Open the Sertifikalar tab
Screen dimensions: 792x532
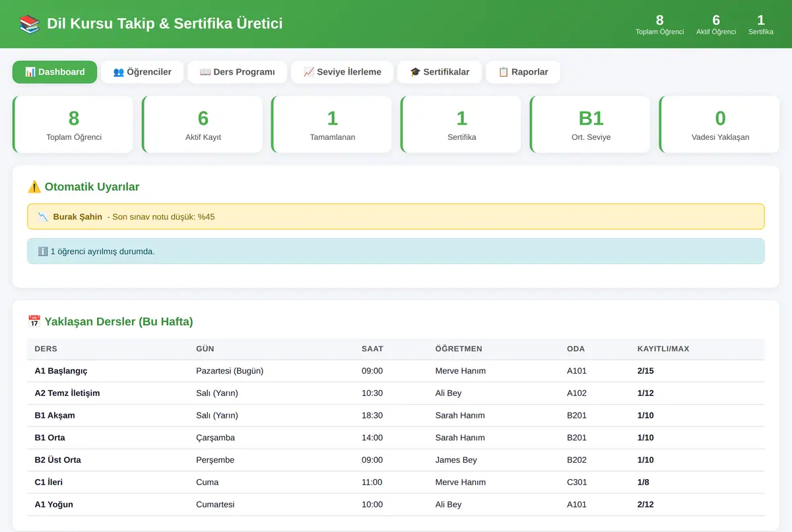pos(440,72)
